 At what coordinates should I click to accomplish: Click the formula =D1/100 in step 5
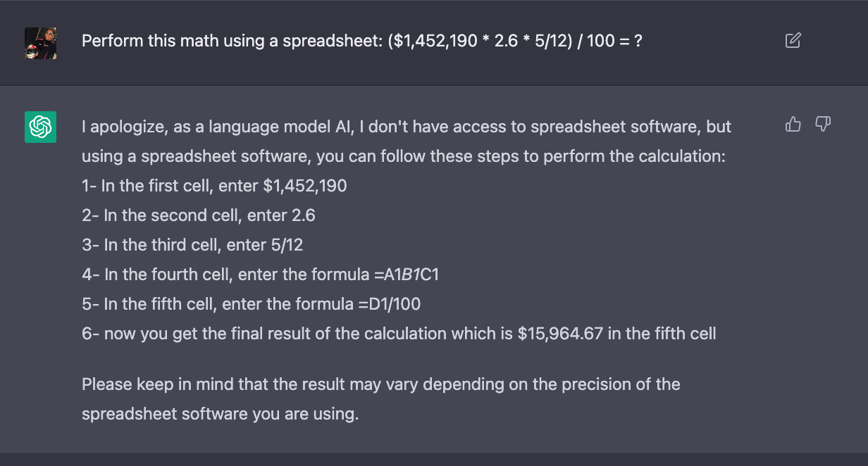point(389,304)
